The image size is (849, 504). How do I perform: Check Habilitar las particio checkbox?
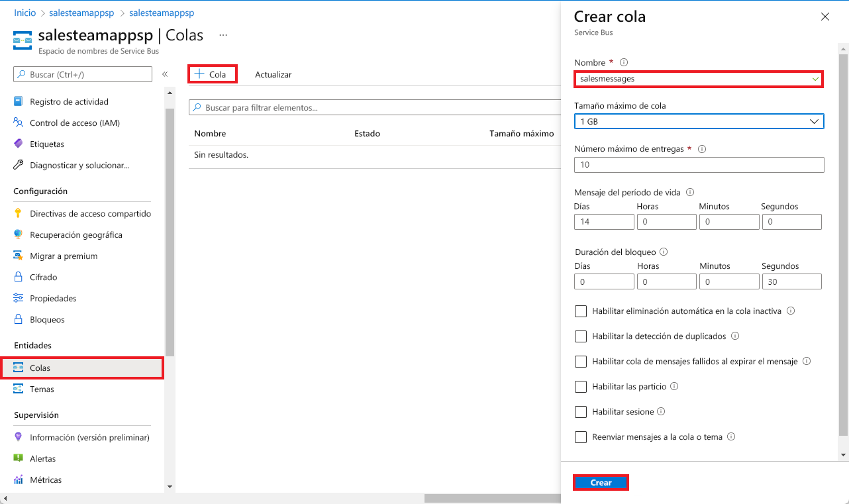(581, 386)
